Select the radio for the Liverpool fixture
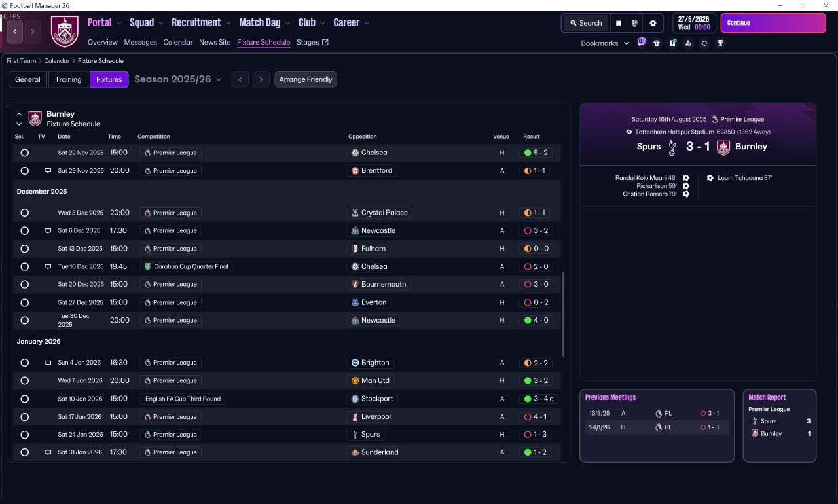Screen dimensions: 838x504 [24, 416]
